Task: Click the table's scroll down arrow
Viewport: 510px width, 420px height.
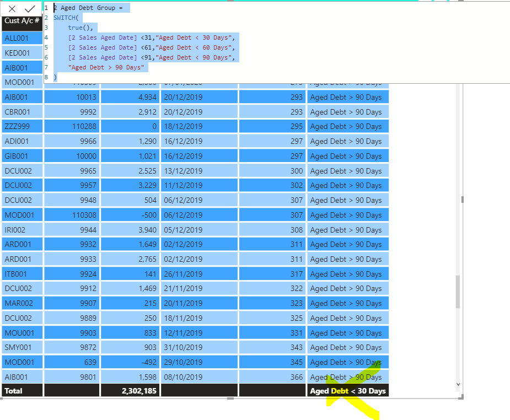Action: 458,384
